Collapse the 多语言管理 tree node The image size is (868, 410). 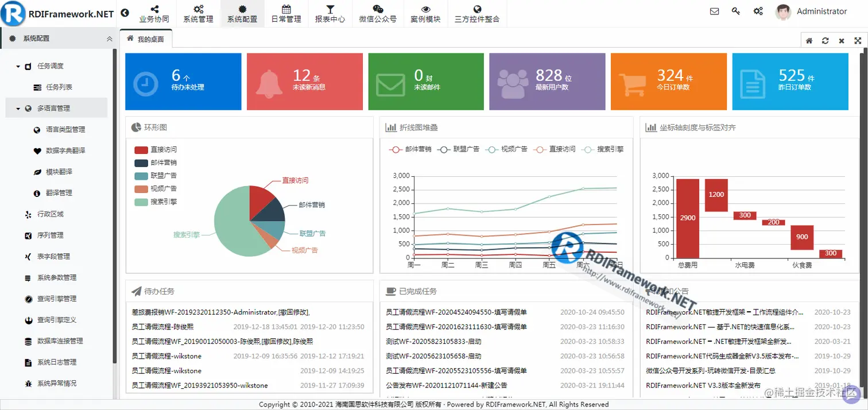18,109
